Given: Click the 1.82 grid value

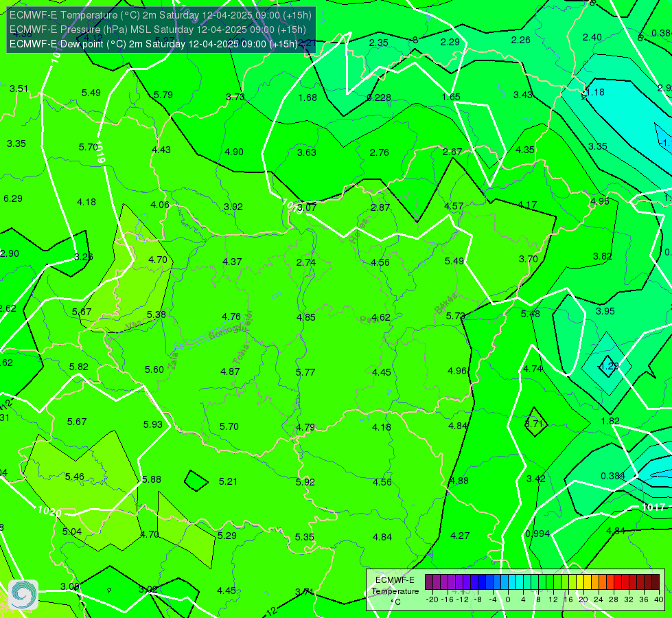Looking at the screenshot, I should click(x=610, y=421).
